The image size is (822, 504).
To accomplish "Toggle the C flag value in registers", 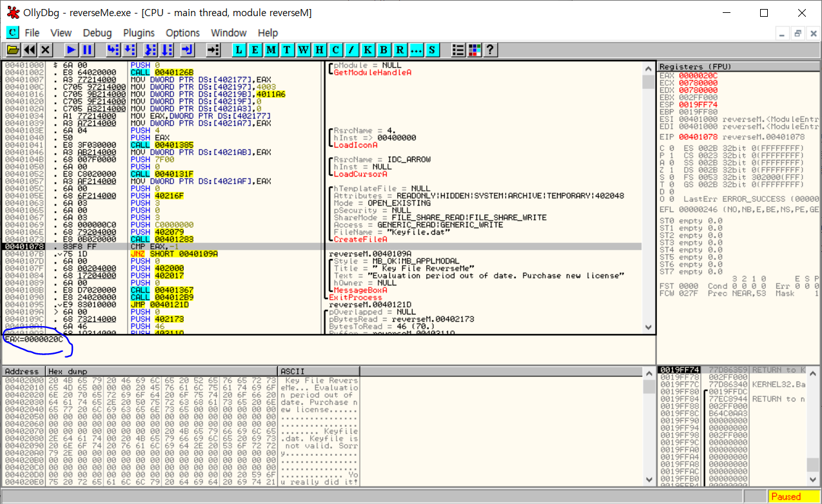I will [x=669, y=148].
